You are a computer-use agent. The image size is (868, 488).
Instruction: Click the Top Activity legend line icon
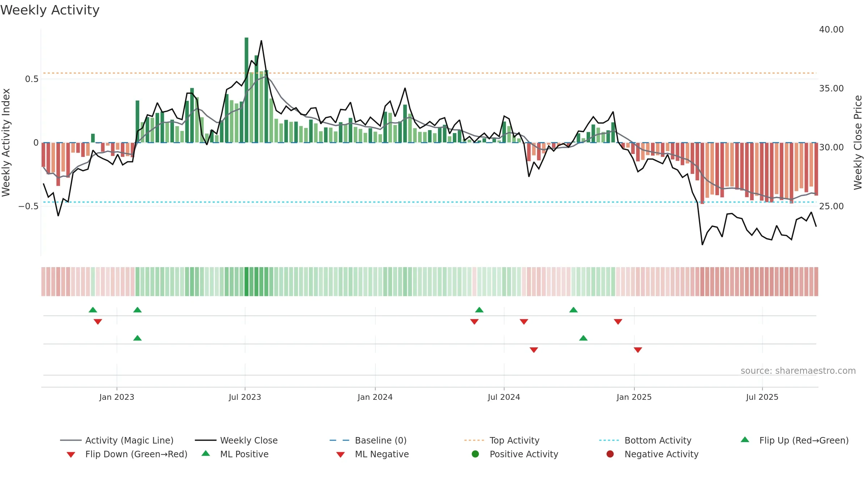474,440
